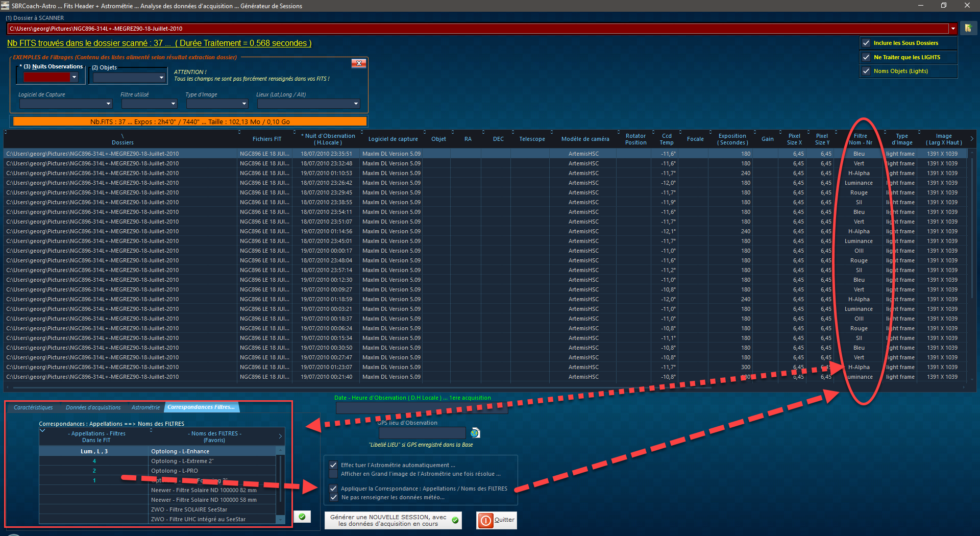Screen dimensions: 980x536
Task: Open the Type d'Image dropdown
Action: [244, 104]
